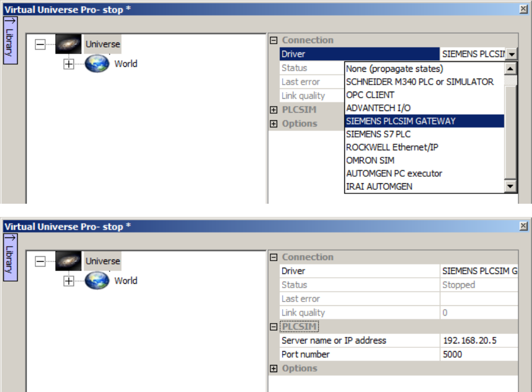Viewport: 532px width, 392px height.
Task: Click the Link quality label in top window
Action: tap(303, 96)
